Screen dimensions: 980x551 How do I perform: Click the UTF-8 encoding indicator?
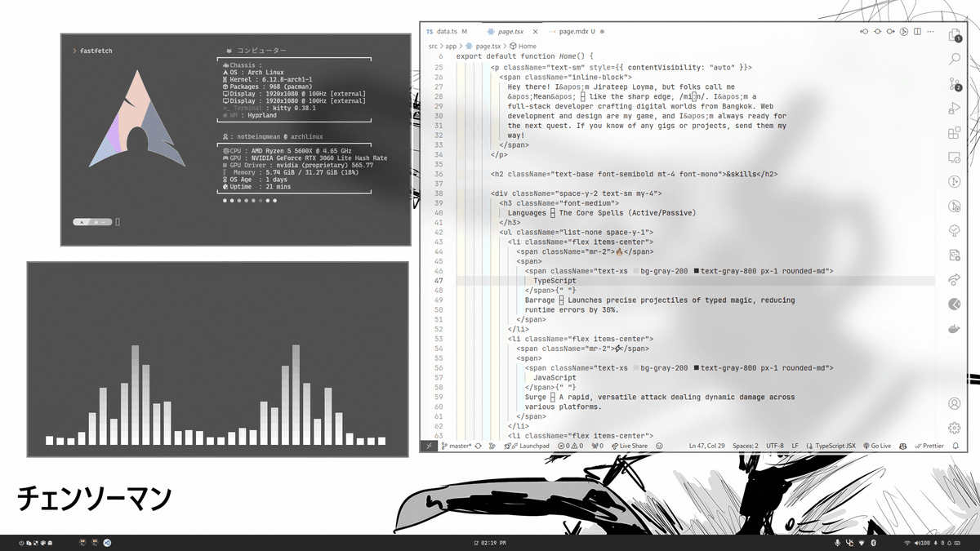(775, 446)
